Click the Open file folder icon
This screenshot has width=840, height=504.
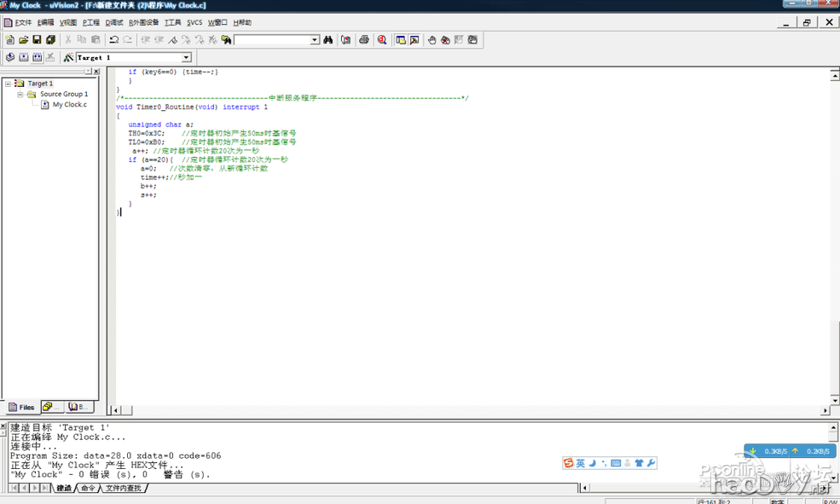click(x=24, y=40)
